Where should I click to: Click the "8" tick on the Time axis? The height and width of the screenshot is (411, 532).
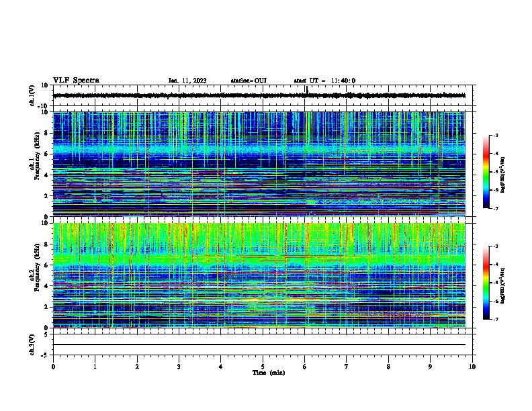click(x=388, y=367)
